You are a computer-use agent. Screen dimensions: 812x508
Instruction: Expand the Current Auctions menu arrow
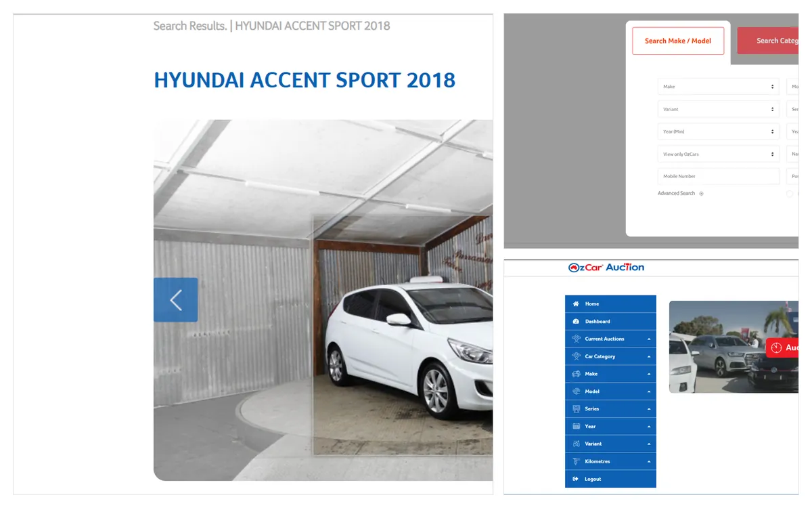tap(649, 339)
